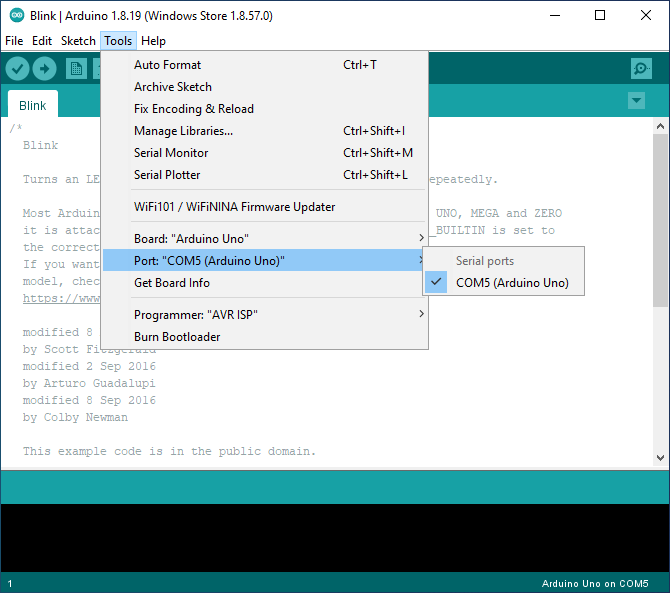This screenshot has height=593, width=670.
Task: Click "modified 2 Sep 2016" line
Action: (89, 366)
